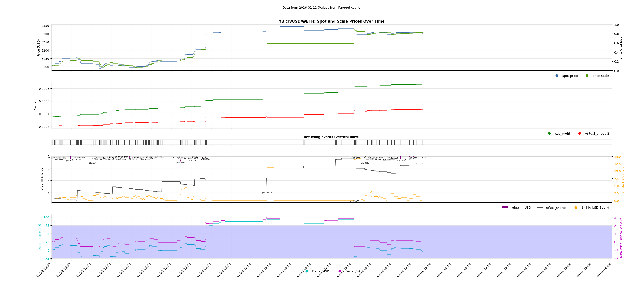Click the blue spot price legend marker
This screenshot has width=644, height=306.
(557, 76)
